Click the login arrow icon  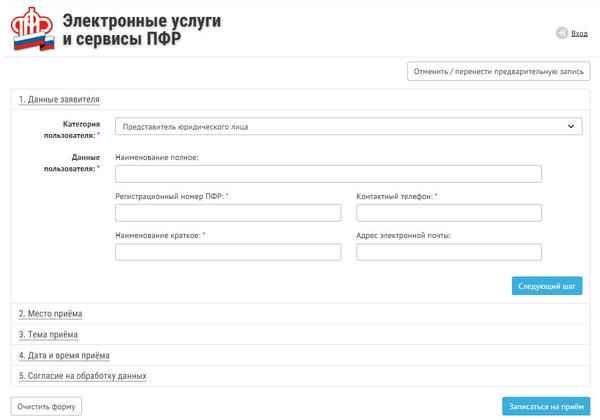pyautogui.click(x=561, y=33)
